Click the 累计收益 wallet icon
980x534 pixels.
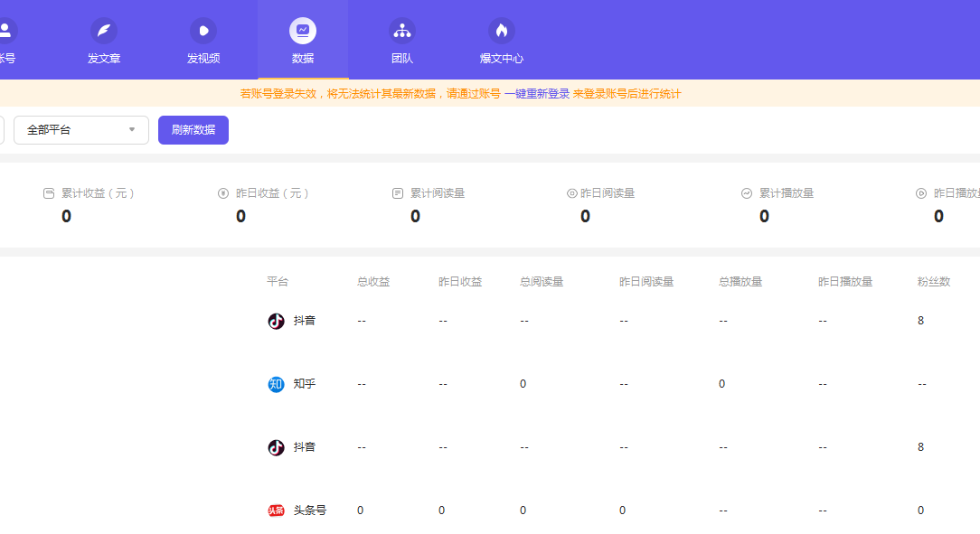[x=49, y=193]
